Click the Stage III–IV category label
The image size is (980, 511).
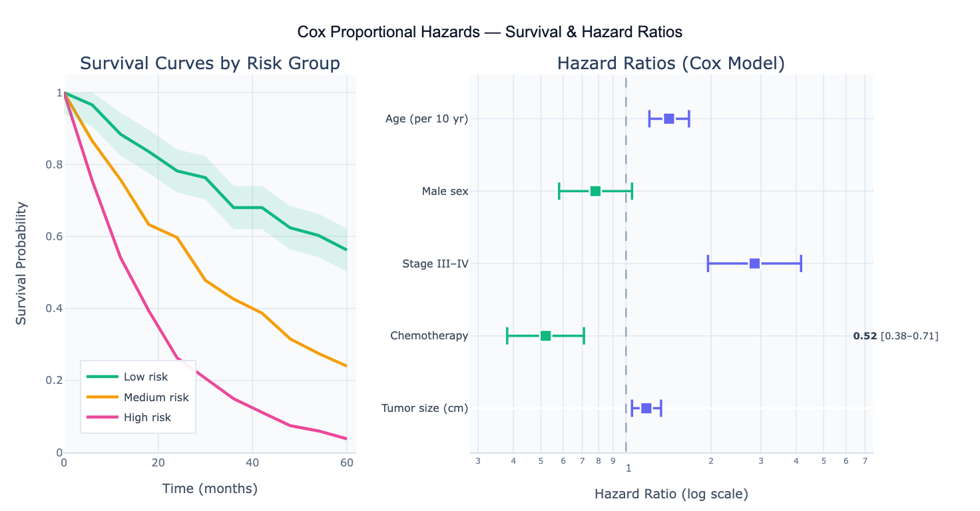(x=435, y=263)
